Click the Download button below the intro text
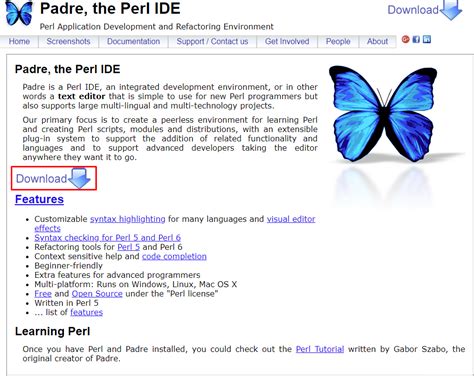 pos(54,178)
